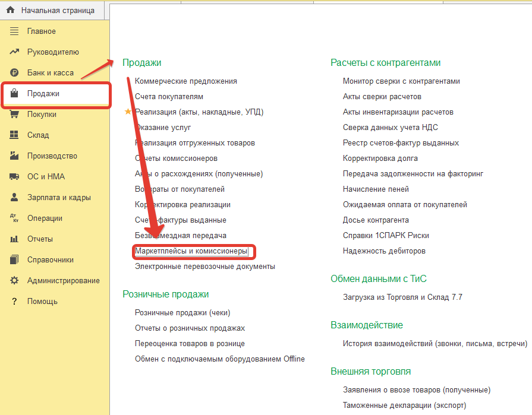Open Таможенные декларации (экспорт)

tap(404, 406)
